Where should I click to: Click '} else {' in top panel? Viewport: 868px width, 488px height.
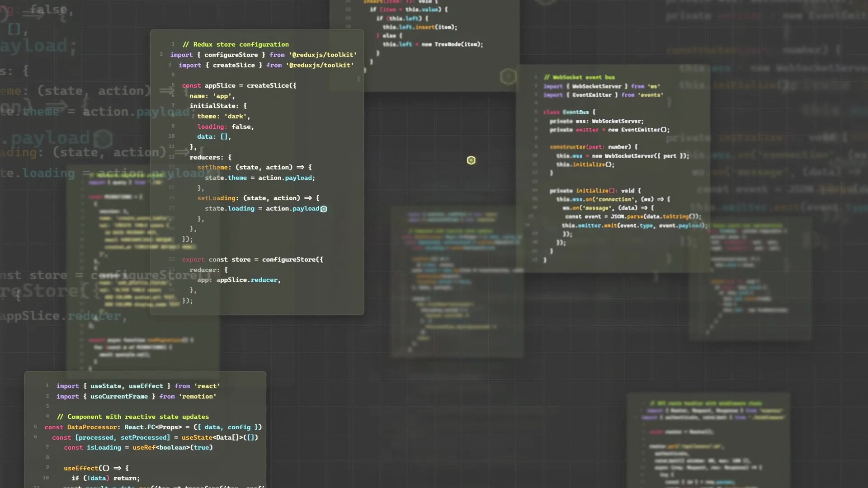[389, 36]
